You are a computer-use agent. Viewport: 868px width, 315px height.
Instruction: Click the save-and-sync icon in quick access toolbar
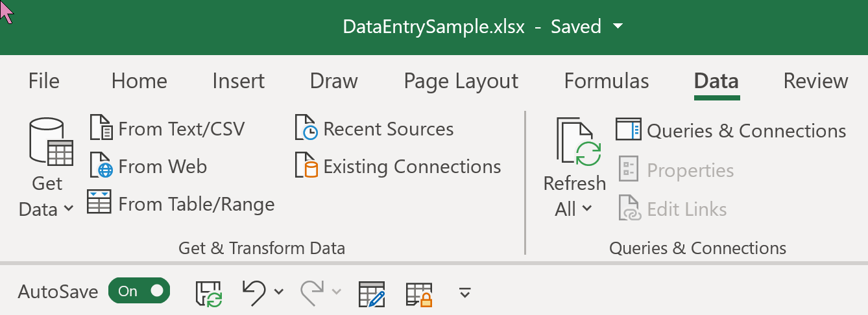[209, 292]
